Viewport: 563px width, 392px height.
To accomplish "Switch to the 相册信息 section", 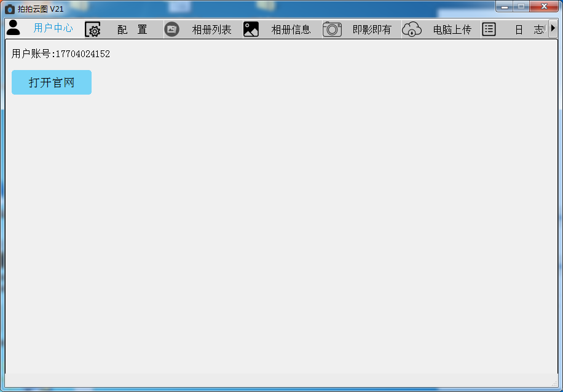I will click(291, 29).
